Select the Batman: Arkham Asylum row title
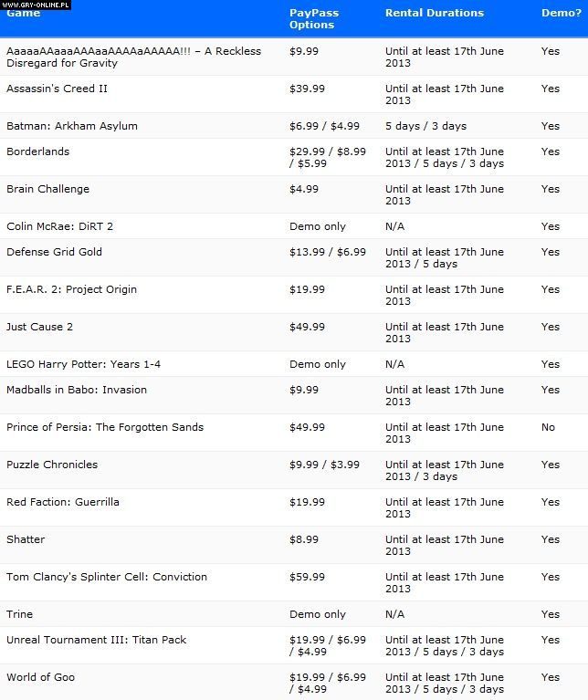Viewport: 588px width, 700px height. [72, 126]
